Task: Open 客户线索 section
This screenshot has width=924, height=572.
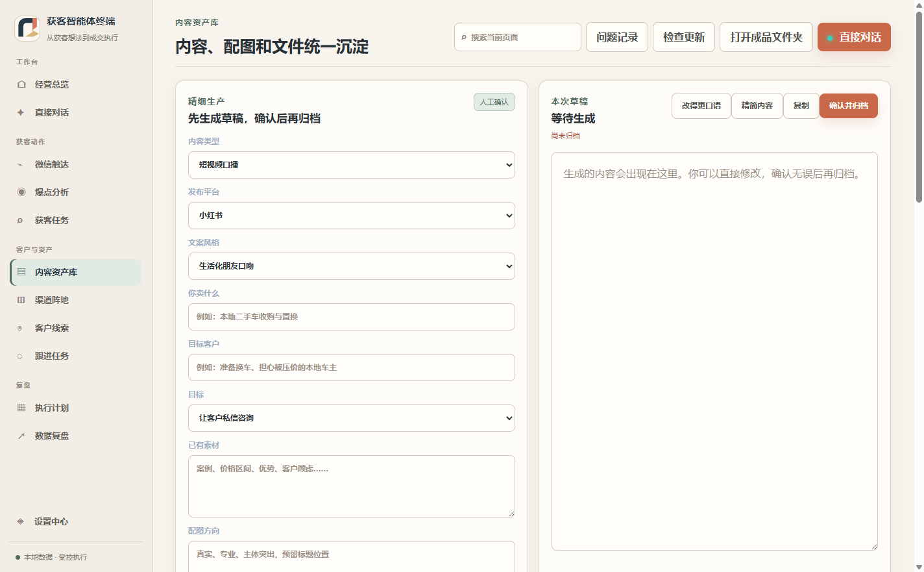Action: (76, 328)
